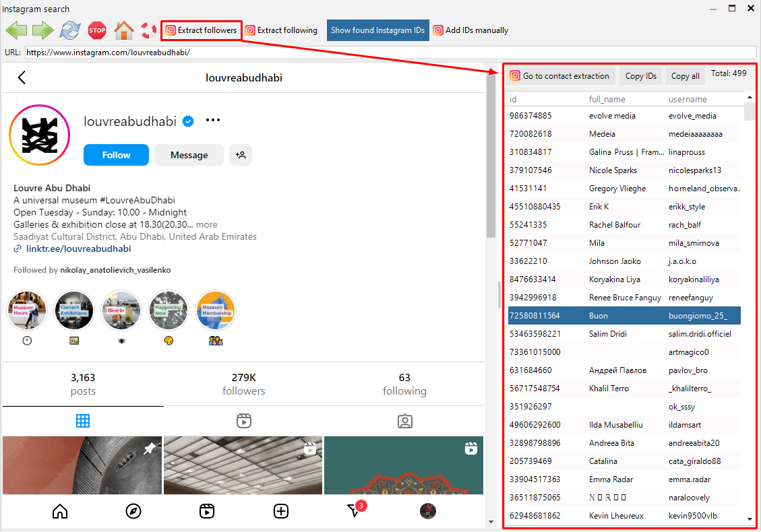This screenshot has width=761, height=532.
Task: Click Copy IDs button
Action: 640,76
